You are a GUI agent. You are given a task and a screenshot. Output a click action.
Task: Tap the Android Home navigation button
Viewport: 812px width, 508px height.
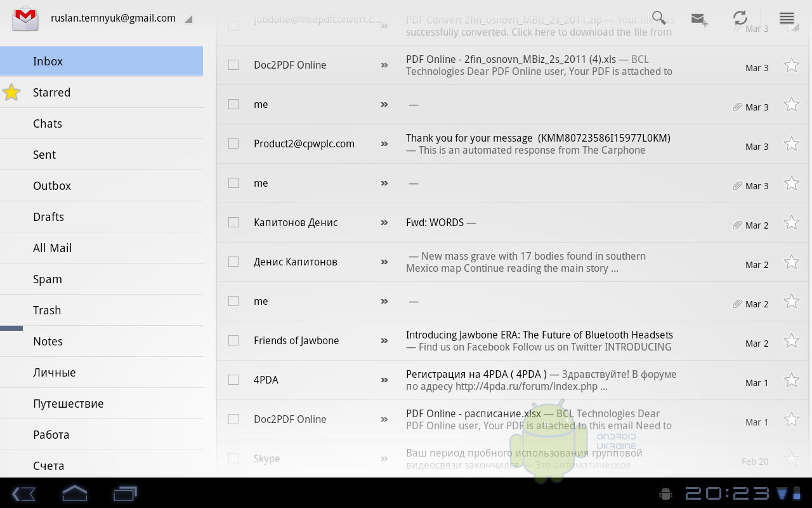tap(74, 493)
